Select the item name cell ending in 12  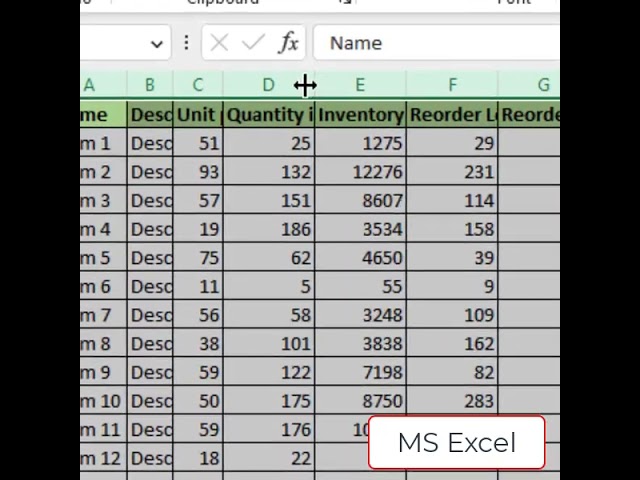click(104, 458)
